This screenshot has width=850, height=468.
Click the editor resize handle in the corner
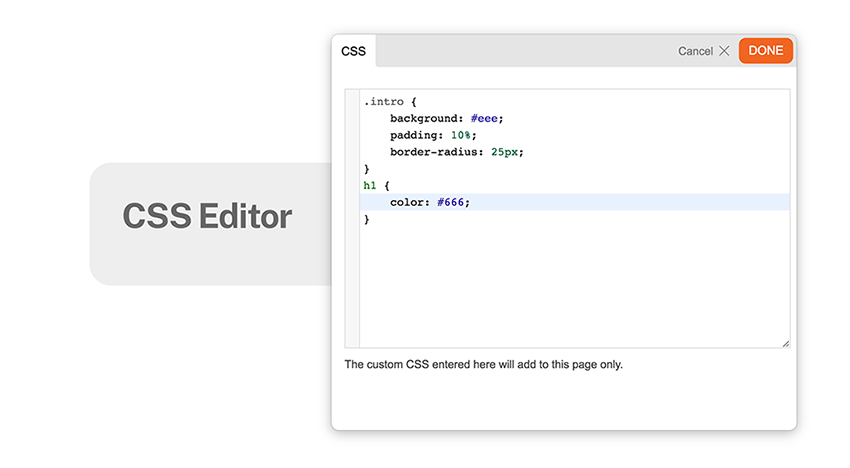(x=785, y=344)
